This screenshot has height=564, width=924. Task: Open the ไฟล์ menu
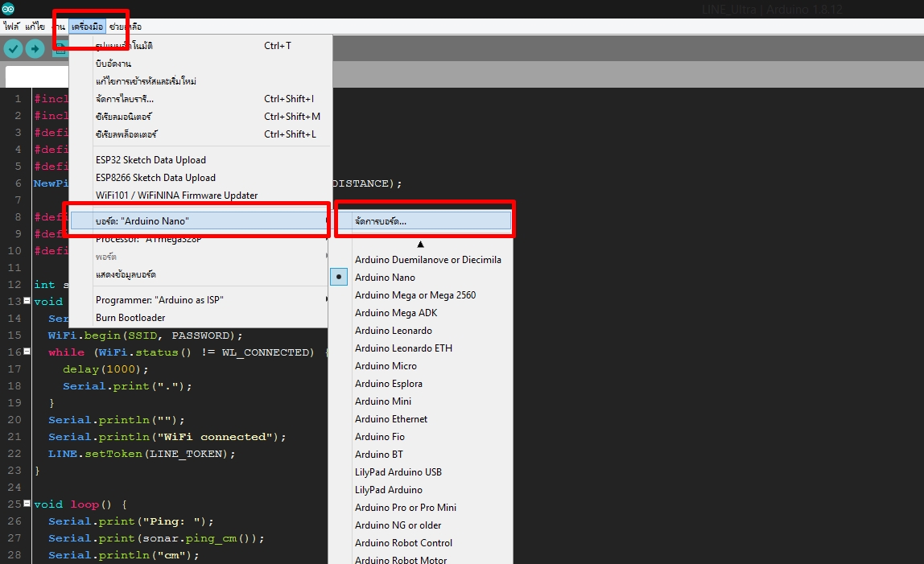(11, 27)
